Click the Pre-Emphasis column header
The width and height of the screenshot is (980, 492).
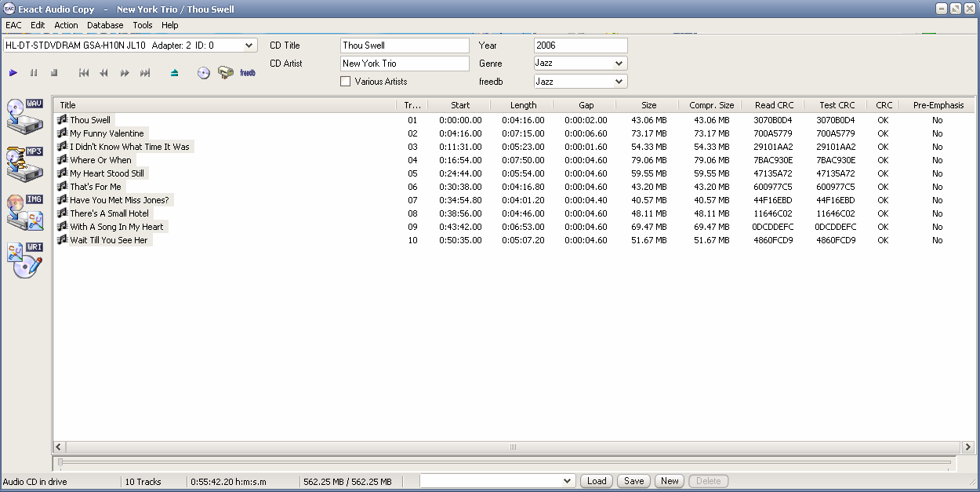(x=937, y=105)
